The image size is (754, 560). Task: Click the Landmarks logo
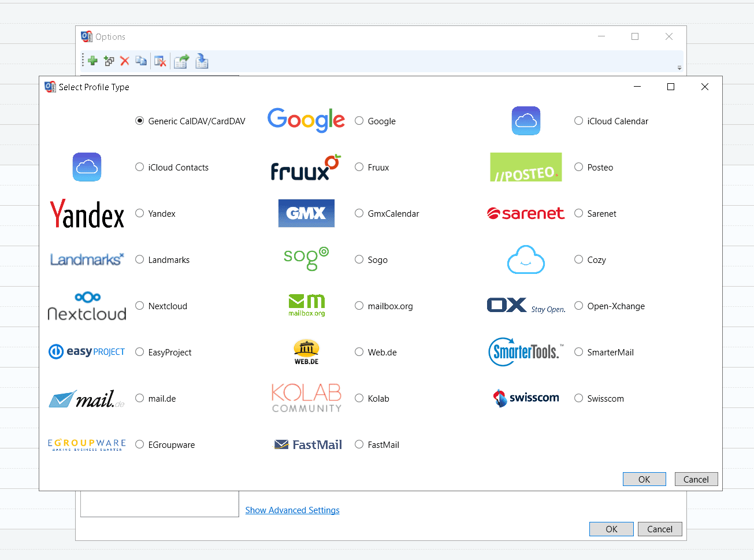point(87,259)
